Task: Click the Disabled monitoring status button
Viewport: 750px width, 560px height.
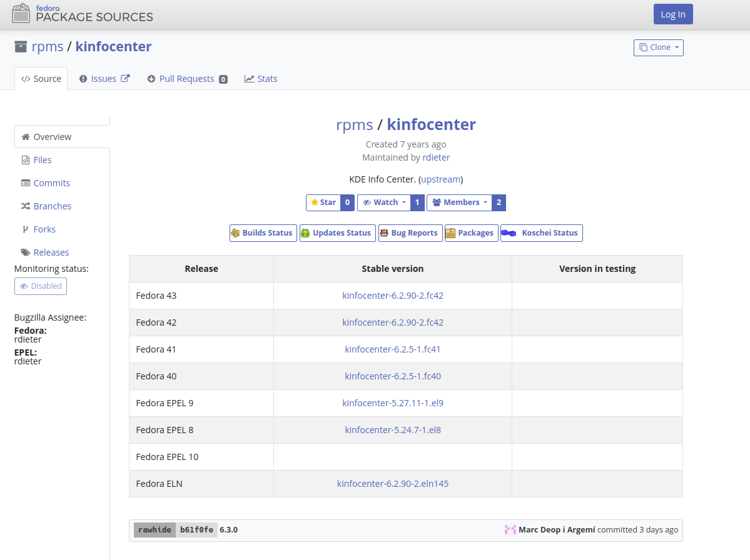Action: pyautogui.click(x=41, y=286)
